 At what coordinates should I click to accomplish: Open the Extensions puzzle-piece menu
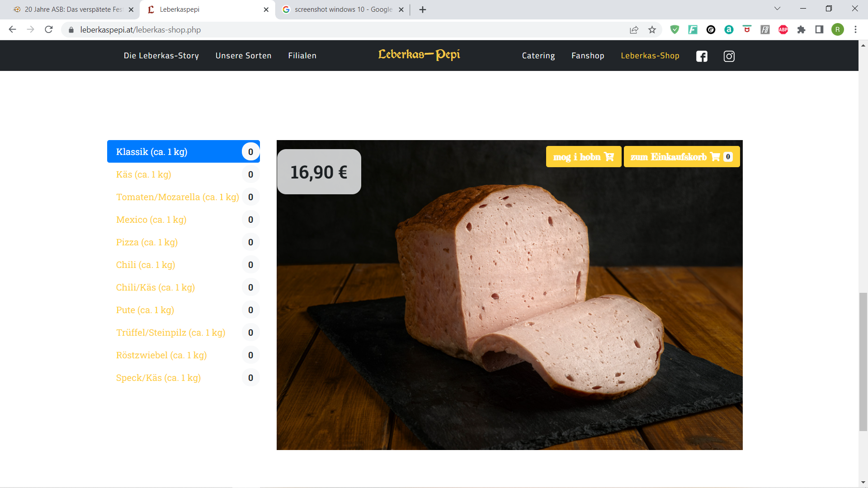point(801,30)
